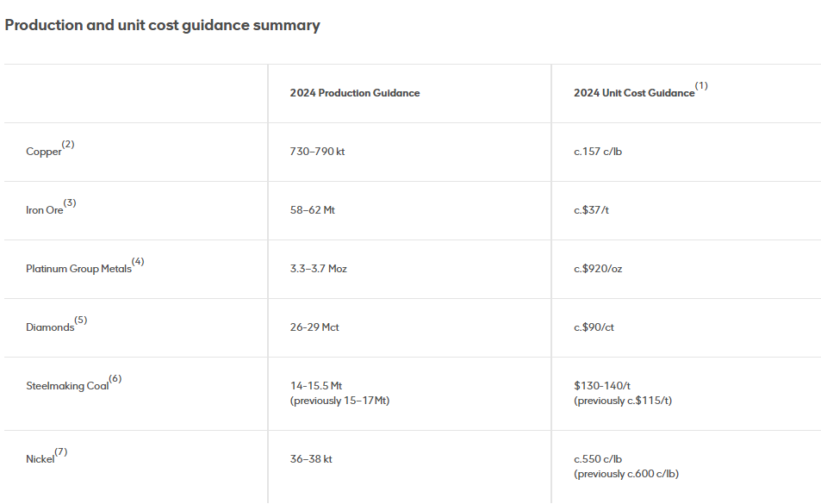Click the Copper production cell "730–790 kt"
Viewport: 821px width, 504px height.
pyautogui.click(x=317, y=152)
